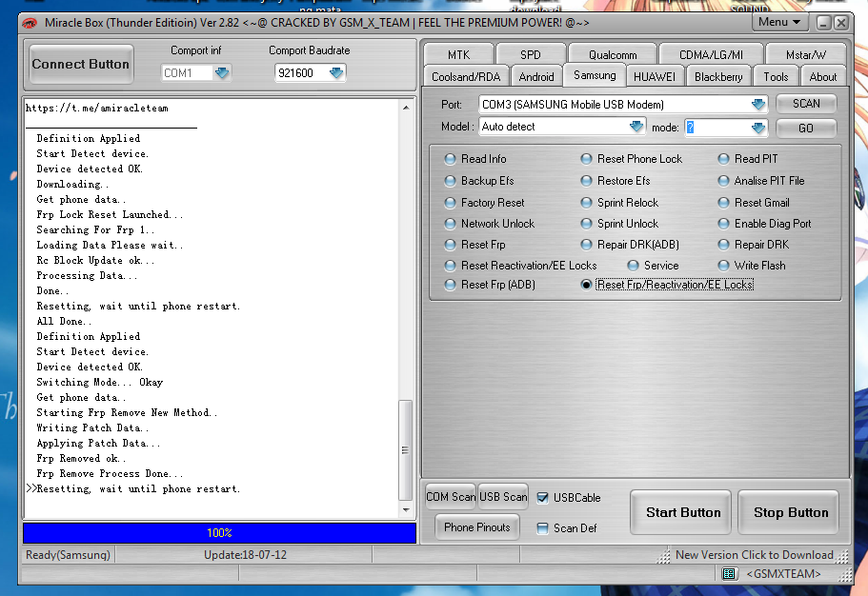Open the HUAWEI tab

click(x=655, y=77)
